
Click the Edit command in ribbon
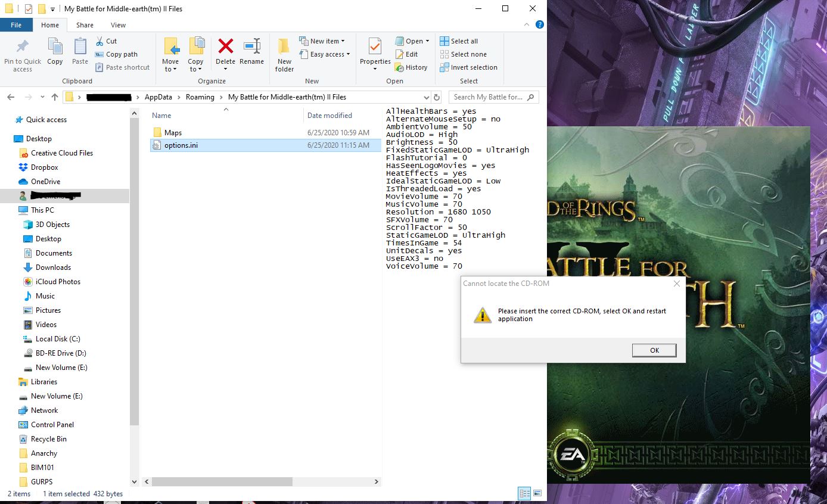pos(406,54)
